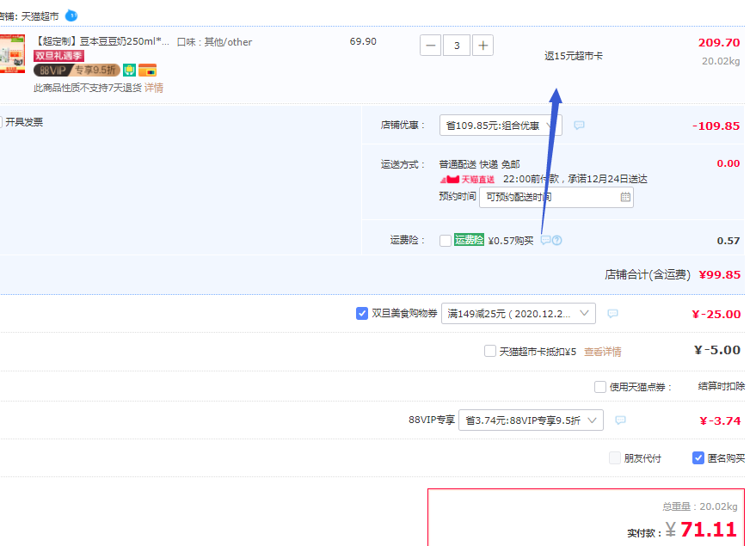Click the comment icon beside 88VIP dropdown
Viewport: 756px width, 546px height.
[x=620, y=420]
